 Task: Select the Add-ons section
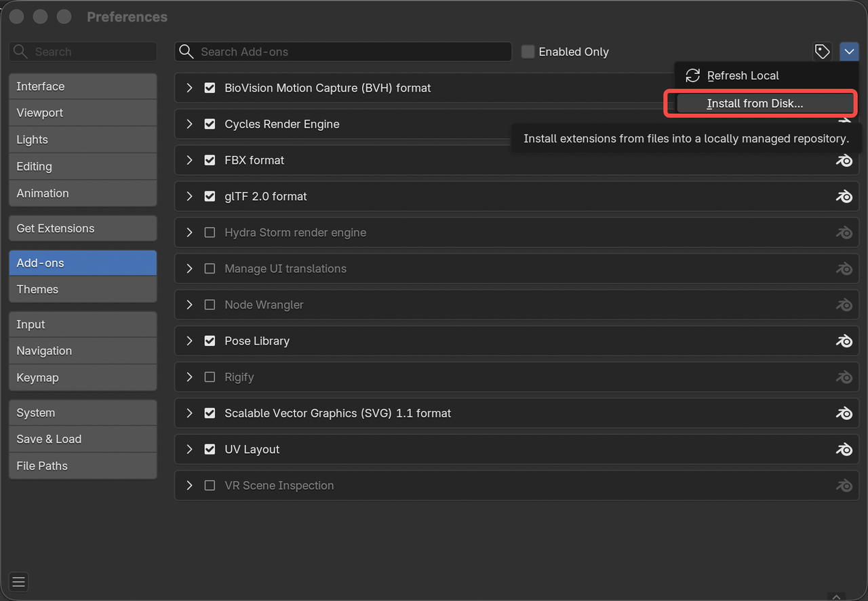coord(83,263)
